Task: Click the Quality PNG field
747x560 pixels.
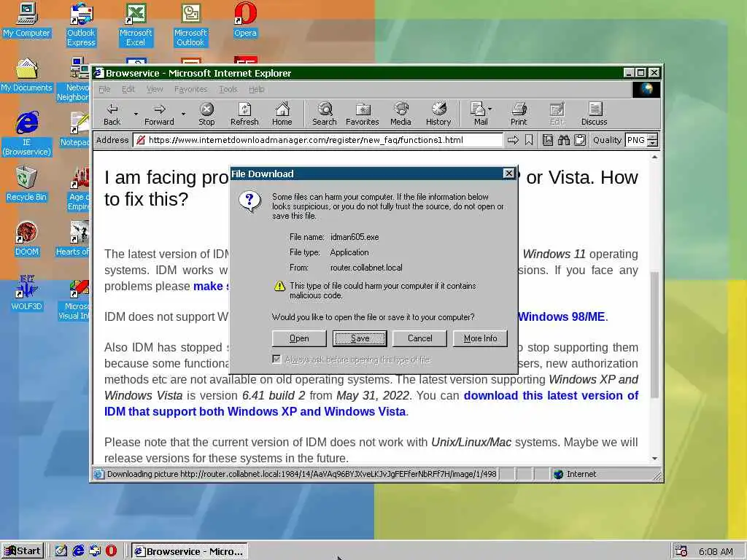Action: [x=637, y=140]
